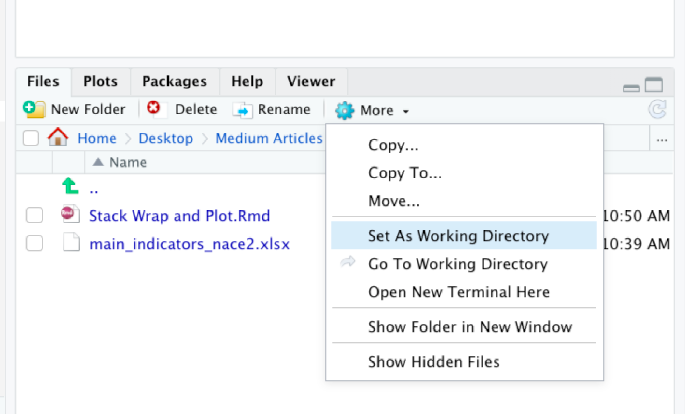Tick checkbox for Stack Wrap and Plot.Rmd
Image resolution: width=685 pixels, height=414 pixels.
tap(34, 215)
